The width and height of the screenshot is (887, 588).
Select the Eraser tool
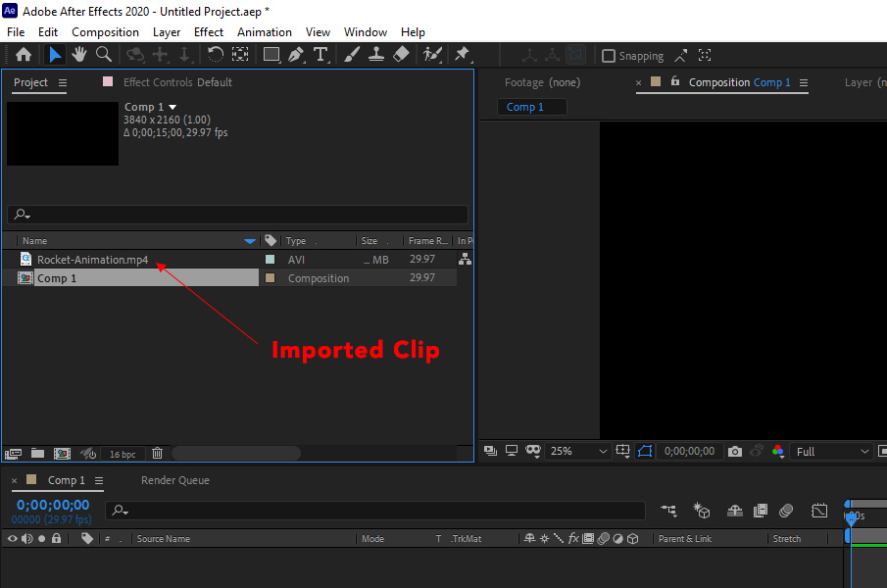400,55
